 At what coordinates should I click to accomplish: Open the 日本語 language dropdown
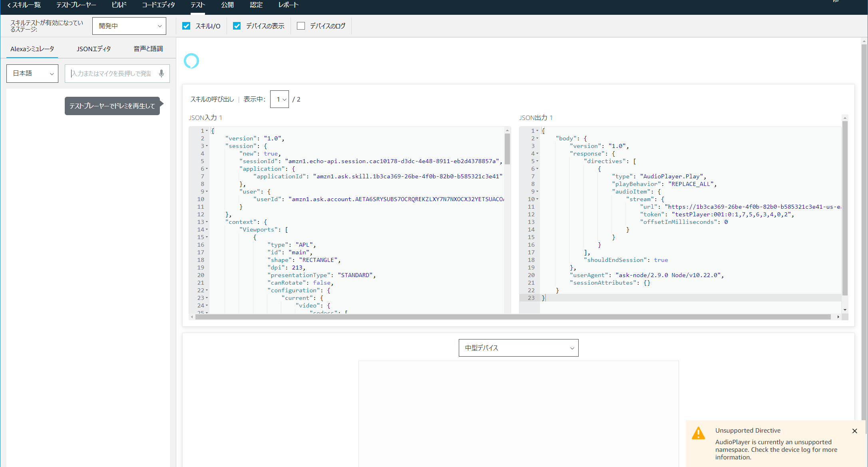pos(32,74)
